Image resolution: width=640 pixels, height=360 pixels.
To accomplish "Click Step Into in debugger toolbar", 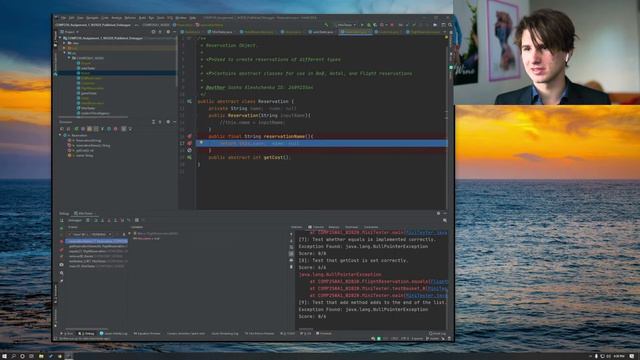I will [x=102, y=220].
